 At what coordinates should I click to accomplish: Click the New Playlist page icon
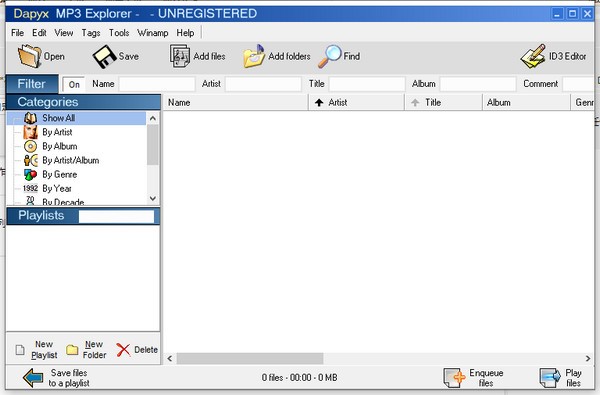tap(20, 349)
